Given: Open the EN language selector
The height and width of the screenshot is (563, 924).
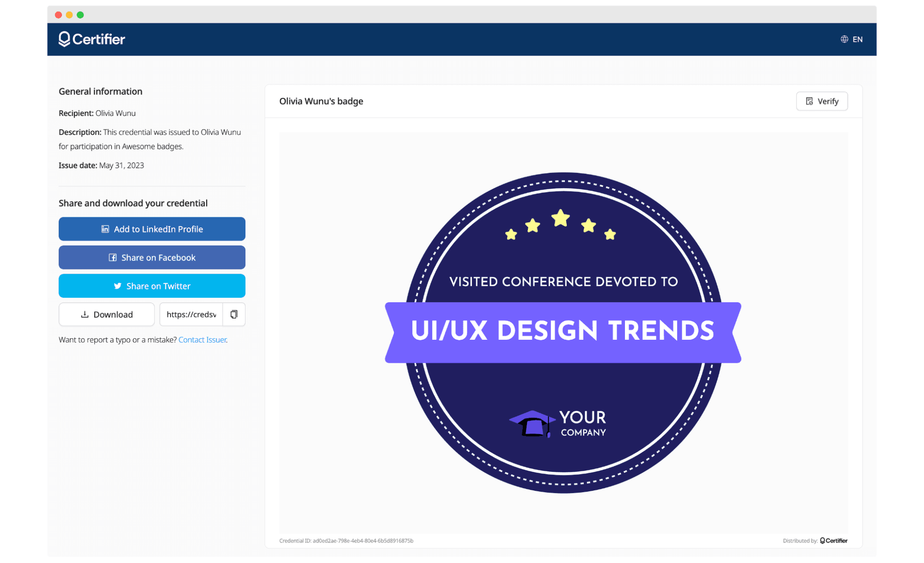Looking at the screenshot, I should tap(857, 39).
